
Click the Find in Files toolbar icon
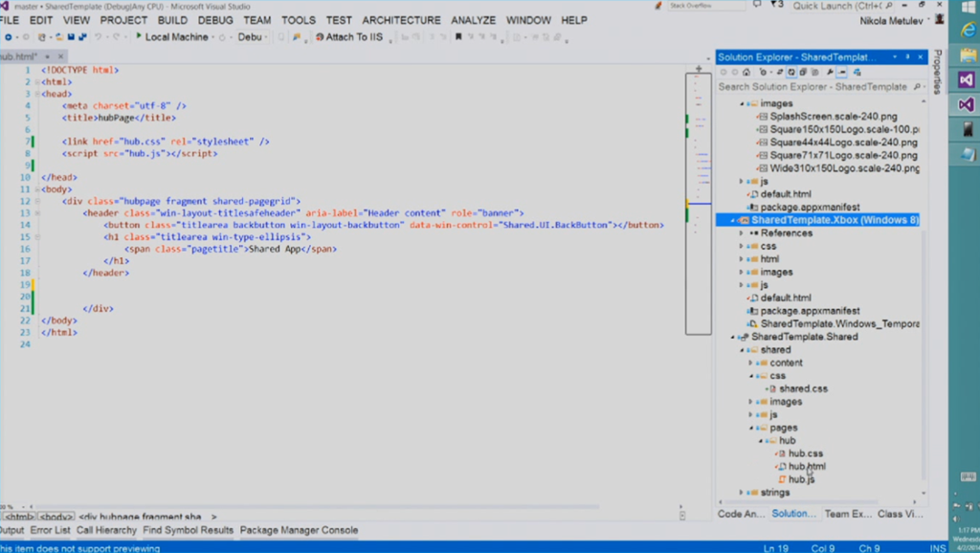click(x=298, y=37)
